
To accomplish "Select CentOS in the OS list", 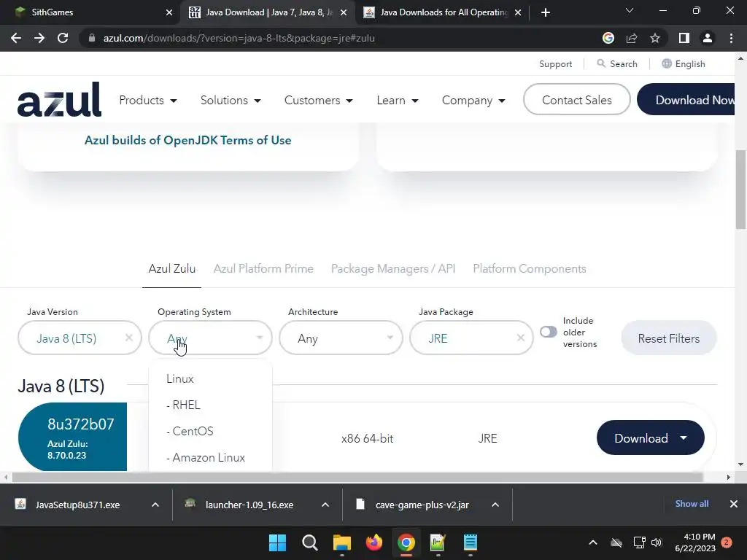I will [x=210, y=432].
